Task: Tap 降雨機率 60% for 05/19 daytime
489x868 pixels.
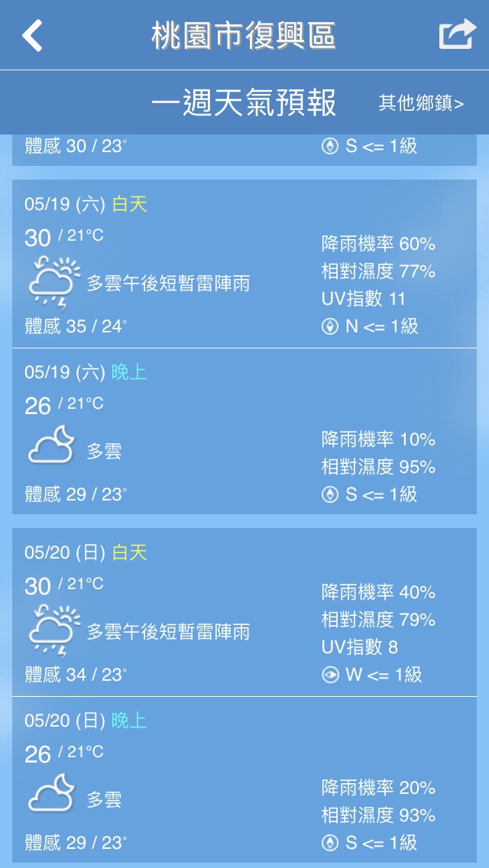Action: point(378,244)
